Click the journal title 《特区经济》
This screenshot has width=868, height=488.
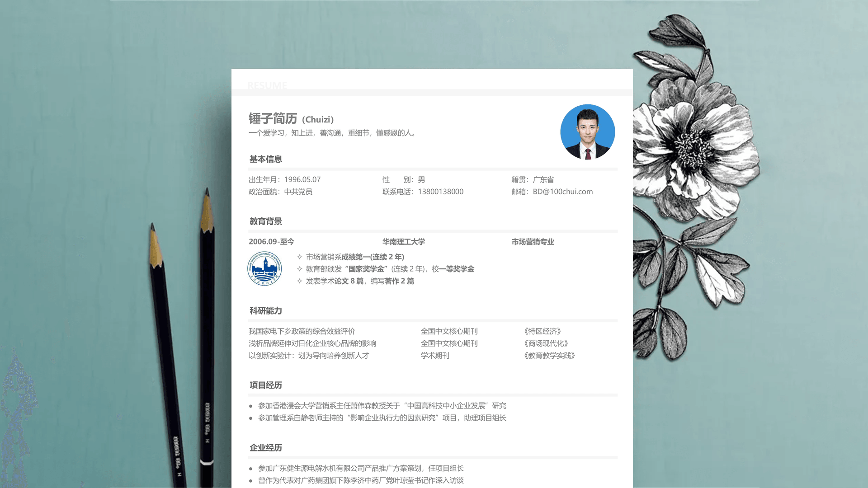[542, 331]
